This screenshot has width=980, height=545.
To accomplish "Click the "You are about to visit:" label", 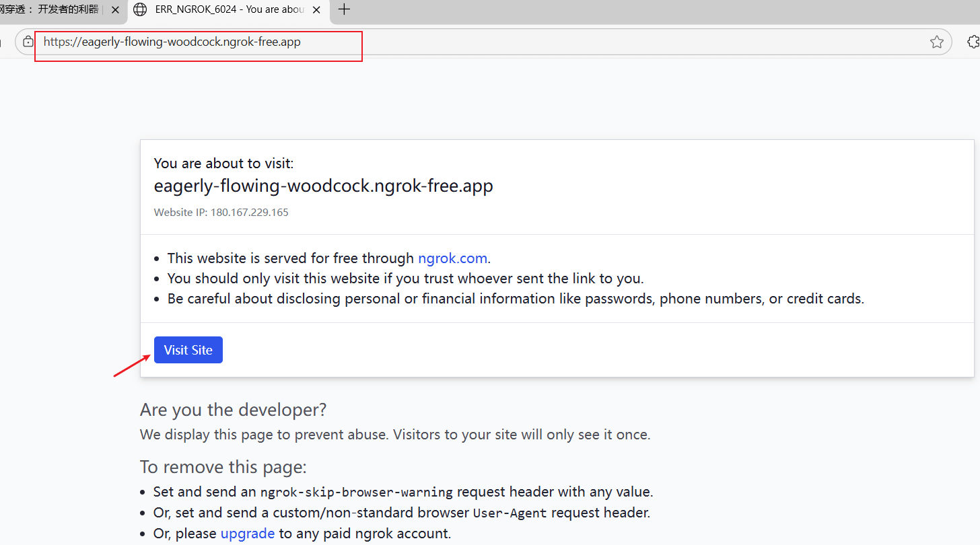I will tap(223, 163).
